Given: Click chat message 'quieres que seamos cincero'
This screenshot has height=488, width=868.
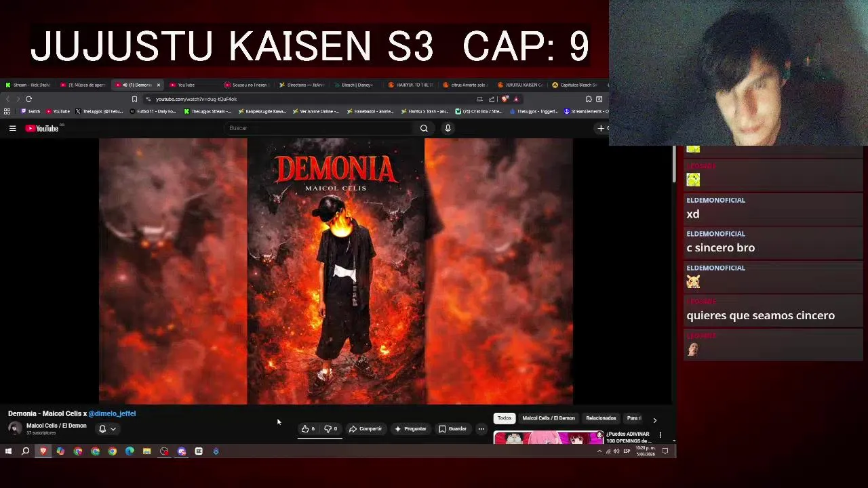Looking at the screenshot, I should 760,315.
